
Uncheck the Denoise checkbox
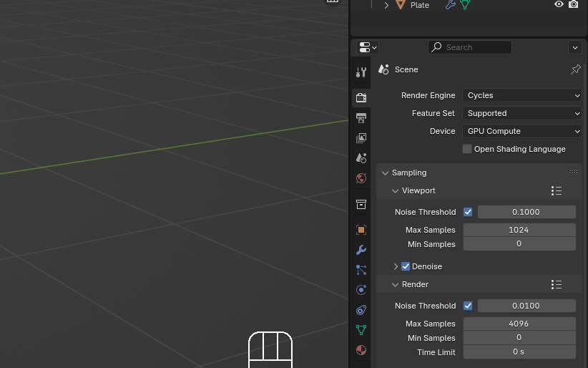click(406, 266)
